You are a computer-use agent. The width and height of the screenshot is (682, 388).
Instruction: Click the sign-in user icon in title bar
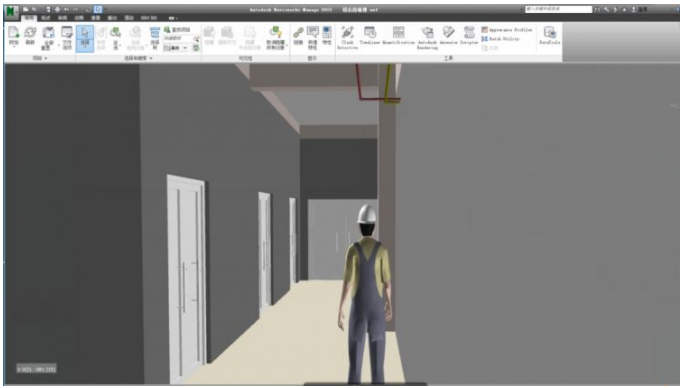pyautogui.click(x=634, y=9)
